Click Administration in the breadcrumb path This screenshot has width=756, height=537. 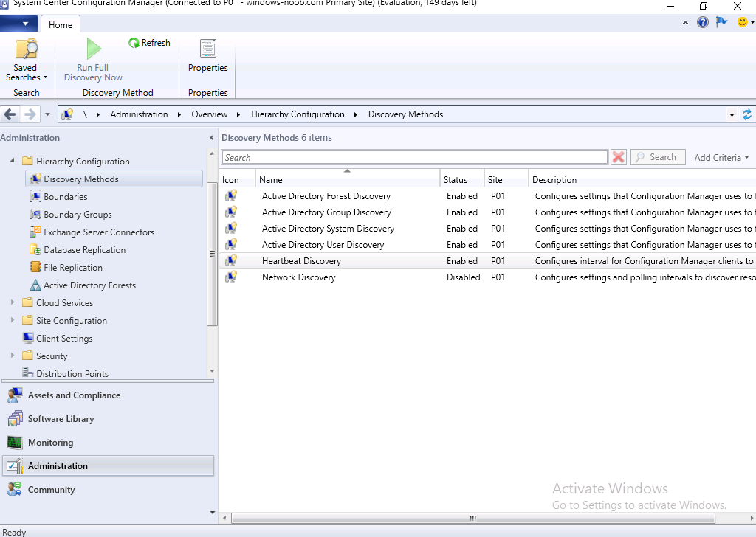click(139, 114)
